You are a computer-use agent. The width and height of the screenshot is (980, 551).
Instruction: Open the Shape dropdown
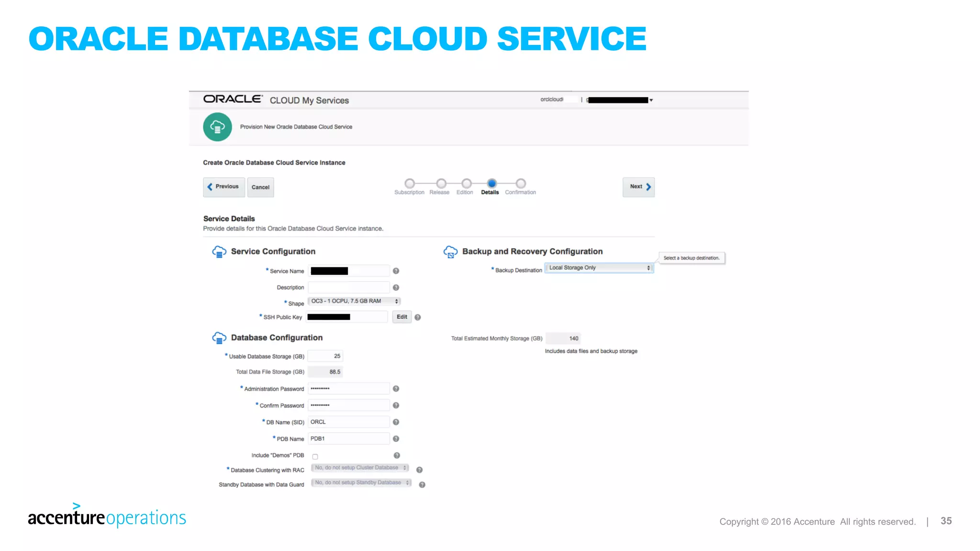pos(354,301)
